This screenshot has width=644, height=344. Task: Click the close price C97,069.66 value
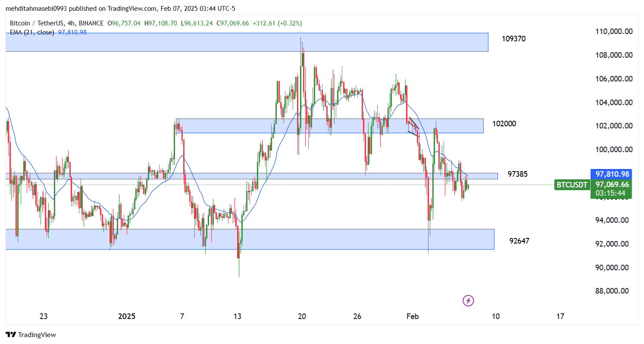(x=232, y=23)
